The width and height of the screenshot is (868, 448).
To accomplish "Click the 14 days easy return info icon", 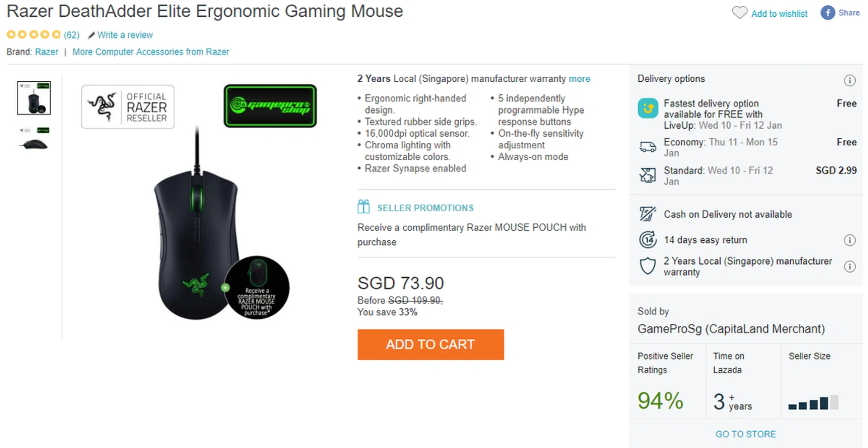I will click(849, 240).
